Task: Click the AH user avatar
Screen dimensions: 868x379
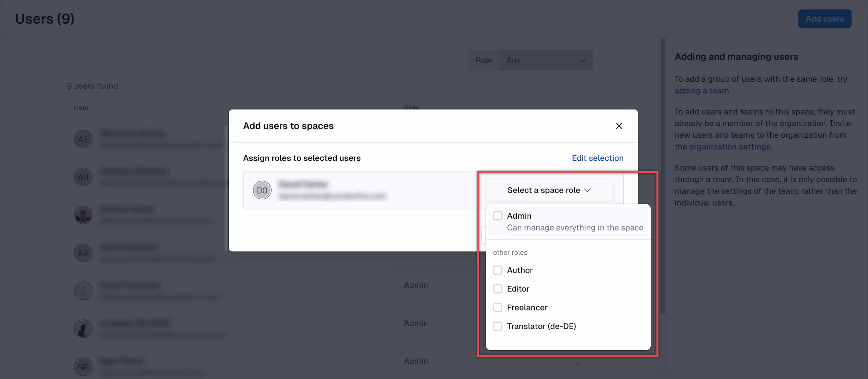Action: pyautogui.click(x=83, y=177)
